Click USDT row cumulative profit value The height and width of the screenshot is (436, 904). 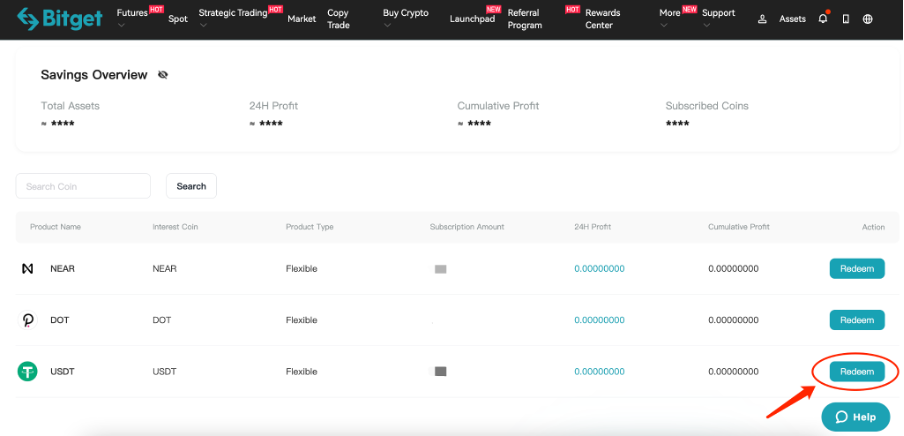[733, 371]
